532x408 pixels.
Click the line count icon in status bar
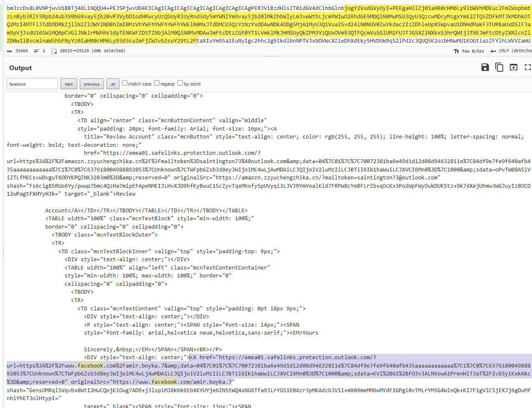[x=36, y=51]
